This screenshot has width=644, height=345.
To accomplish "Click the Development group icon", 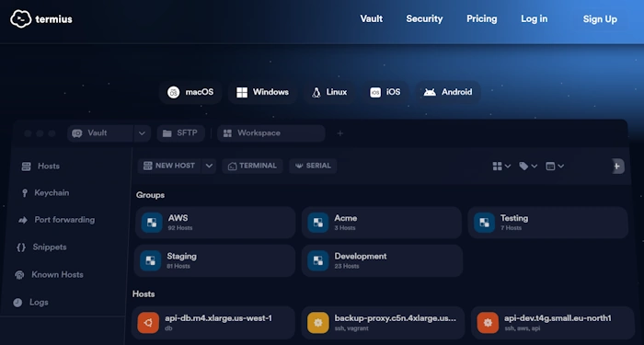I will point(318,260).
